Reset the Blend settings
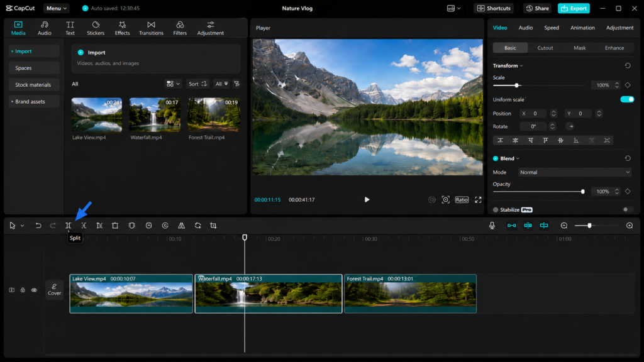This screenshot has width=644, height=362. click(x=628, y=158)
